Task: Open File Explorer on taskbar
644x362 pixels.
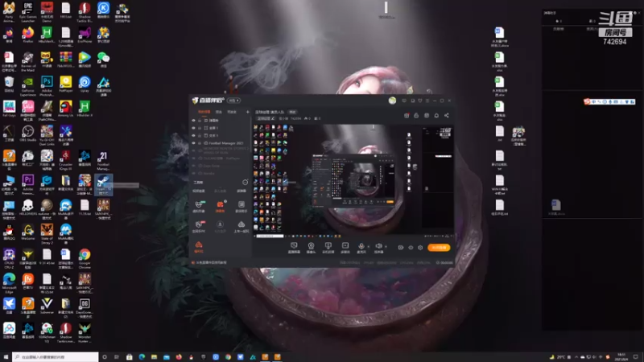Action: [154, 357]
